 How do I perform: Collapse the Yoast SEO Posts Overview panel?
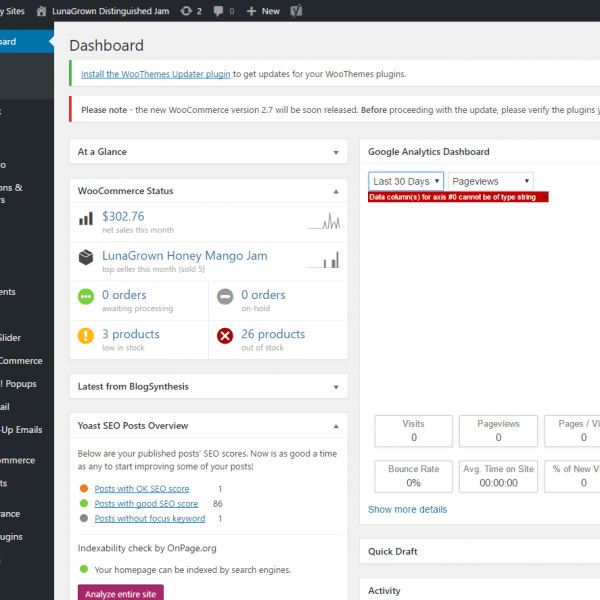[336, 426]
